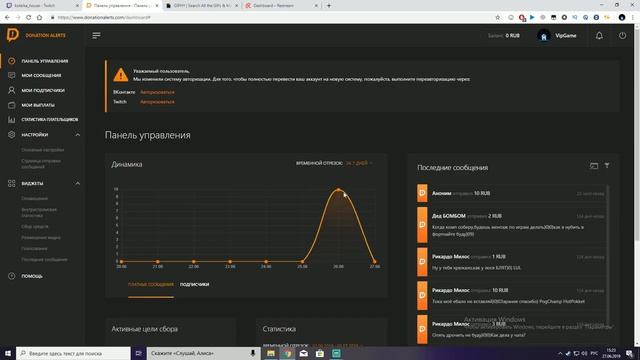Click the power logout icon
640x360 pixels.
coord(622,36)
